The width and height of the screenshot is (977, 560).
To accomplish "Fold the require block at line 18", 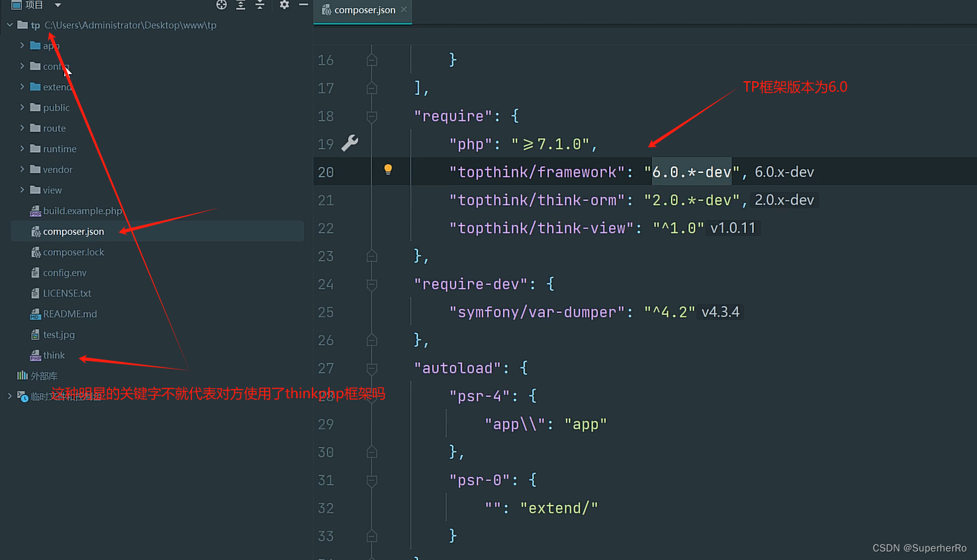I will pyautogui.click(x=372, y=117).
